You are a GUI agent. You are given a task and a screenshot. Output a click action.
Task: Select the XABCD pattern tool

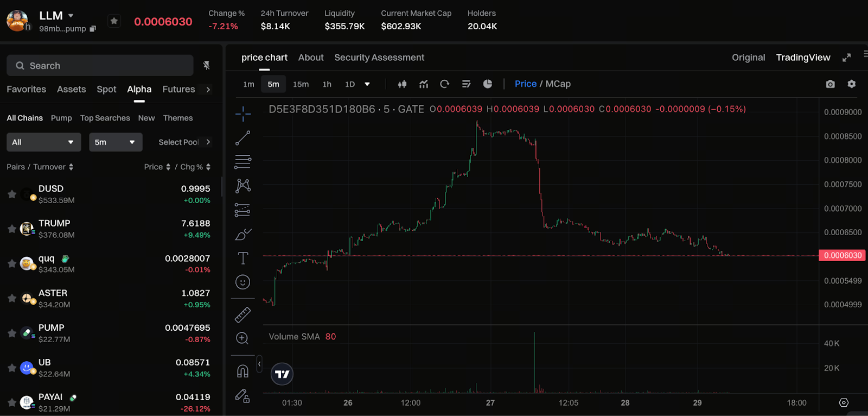[x=242, y=186]
